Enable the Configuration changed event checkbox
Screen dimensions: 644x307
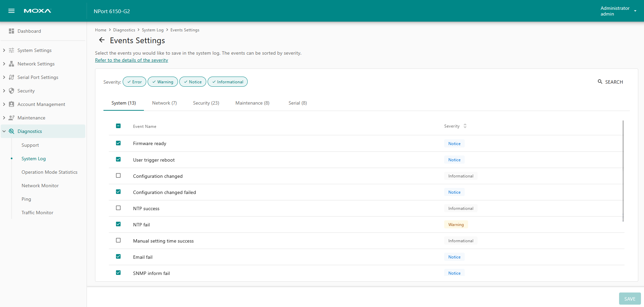(118, 175)
